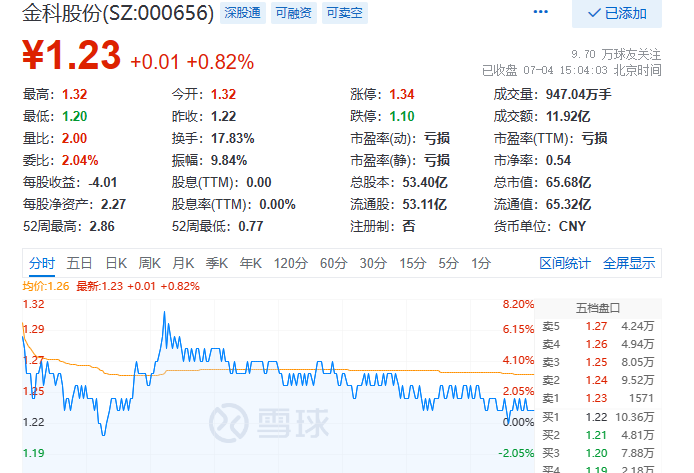Click the 深股通 tag
Image resolution: width=694 pixels, height=473 pixels.
click(x=243, y=13)
